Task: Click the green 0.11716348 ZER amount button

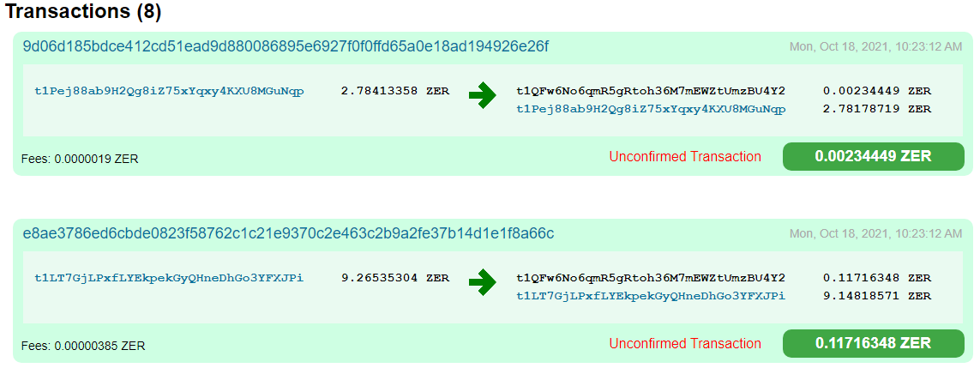Action: [x=873, y=343]
